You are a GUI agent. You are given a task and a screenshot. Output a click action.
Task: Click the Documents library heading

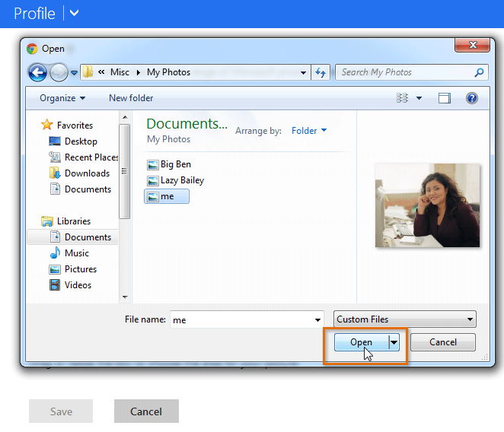click(187, 124)
